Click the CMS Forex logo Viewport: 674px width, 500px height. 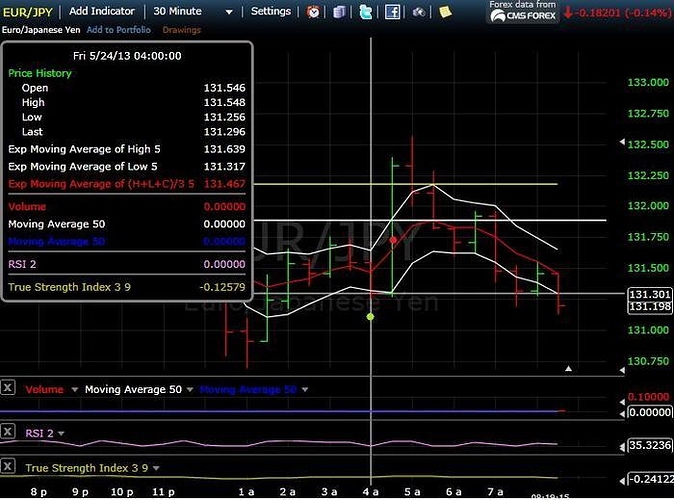[523, 16]
